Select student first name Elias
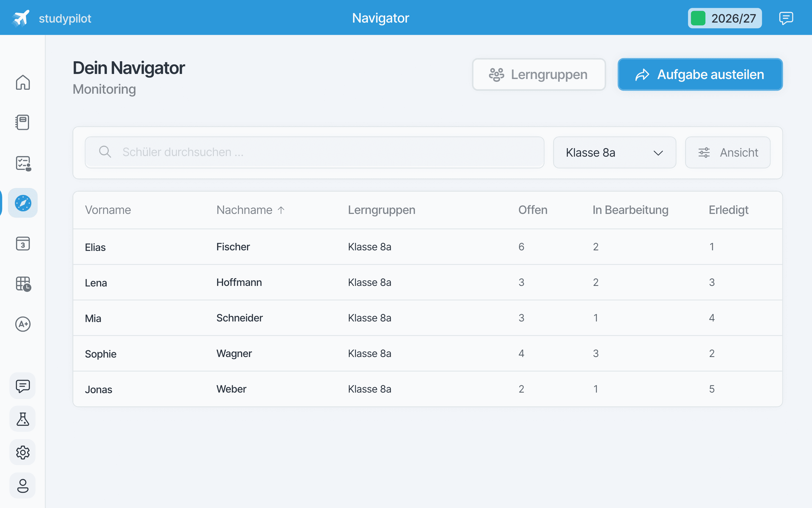Screen dimensions: 812x508 [x=95, y=247]
